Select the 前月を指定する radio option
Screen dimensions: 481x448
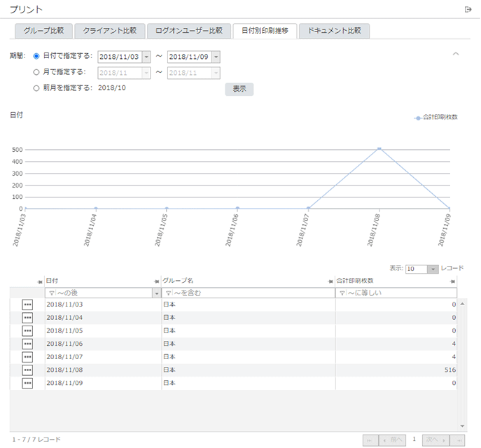click(36, 88)
